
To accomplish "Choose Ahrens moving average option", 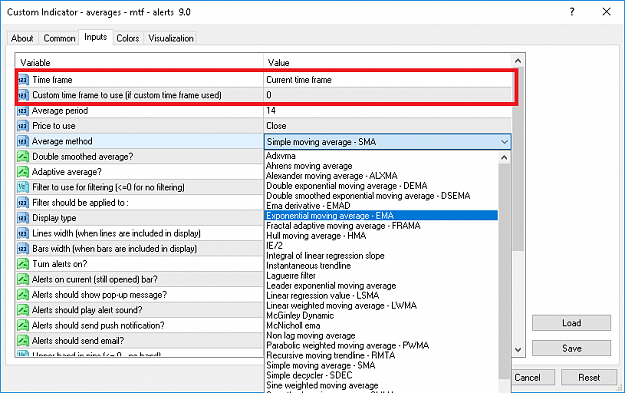I will pos(309,166).
